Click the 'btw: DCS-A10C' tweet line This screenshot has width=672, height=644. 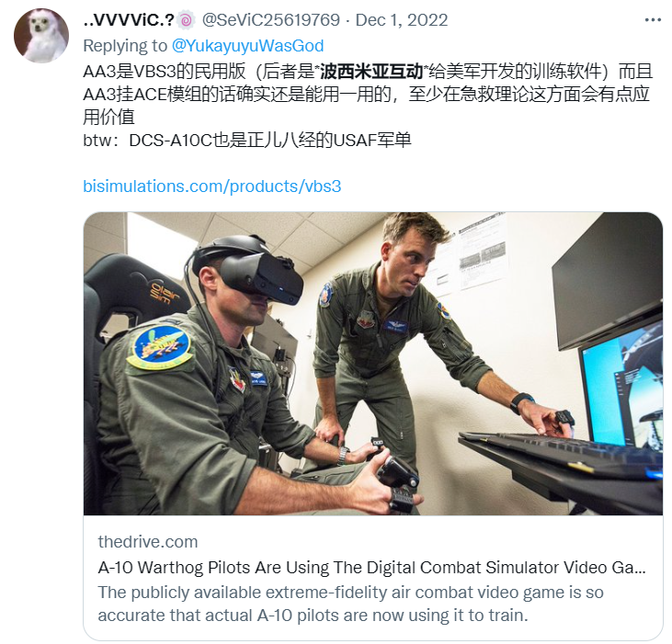[247, 140]
